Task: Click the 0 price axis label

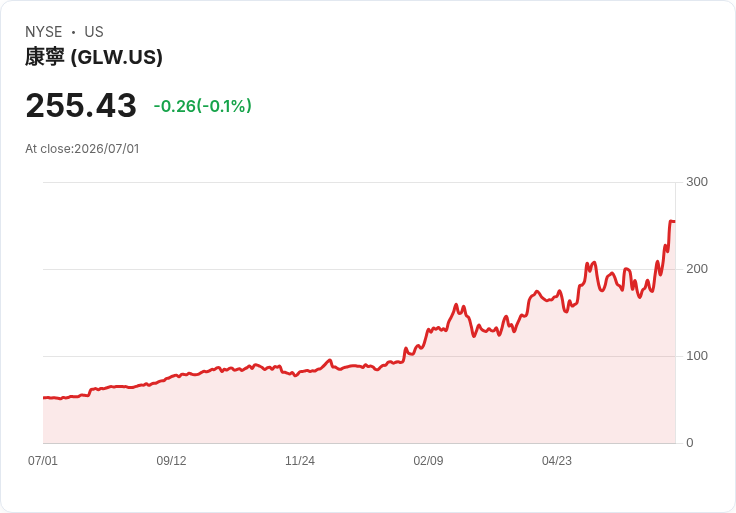Action: (x=690, y=443)
